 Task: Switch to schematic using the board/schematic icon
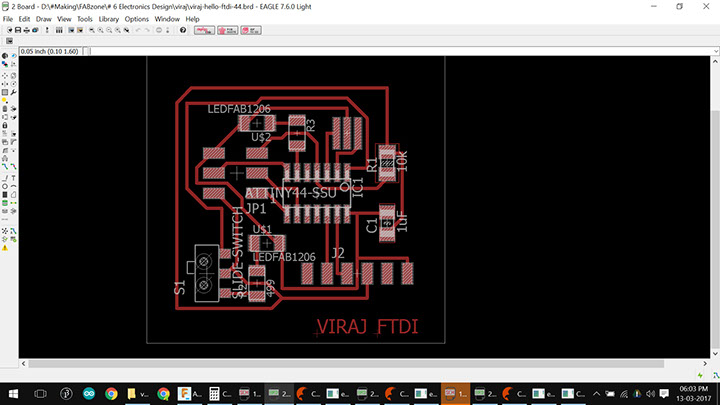(x=47, y=30)
